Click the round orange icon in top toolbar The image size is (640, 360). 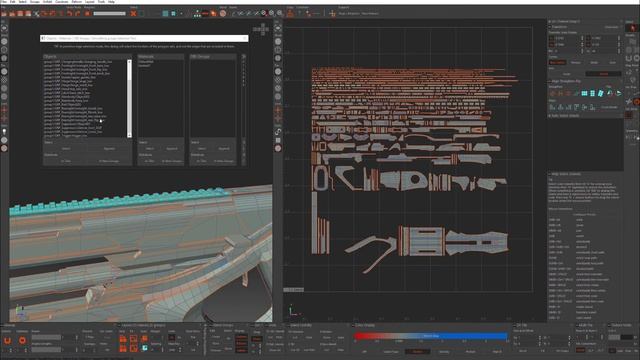(223, 13)
